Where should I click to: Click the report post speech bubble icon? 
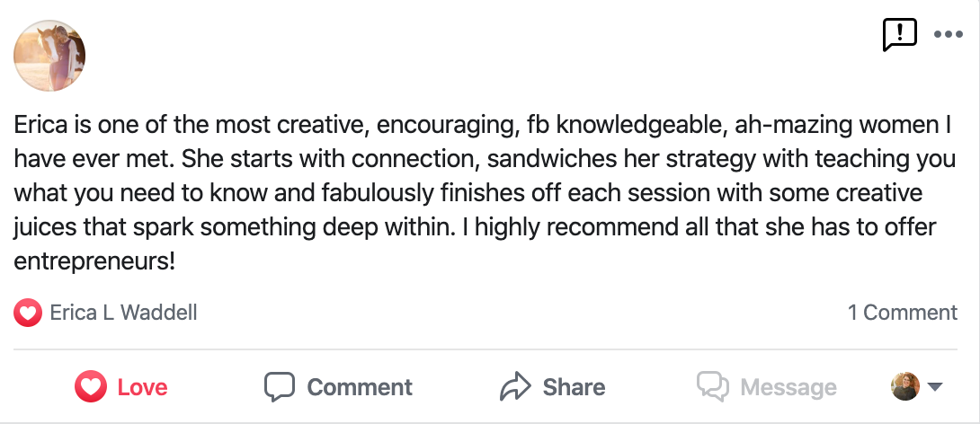point(900,35)
